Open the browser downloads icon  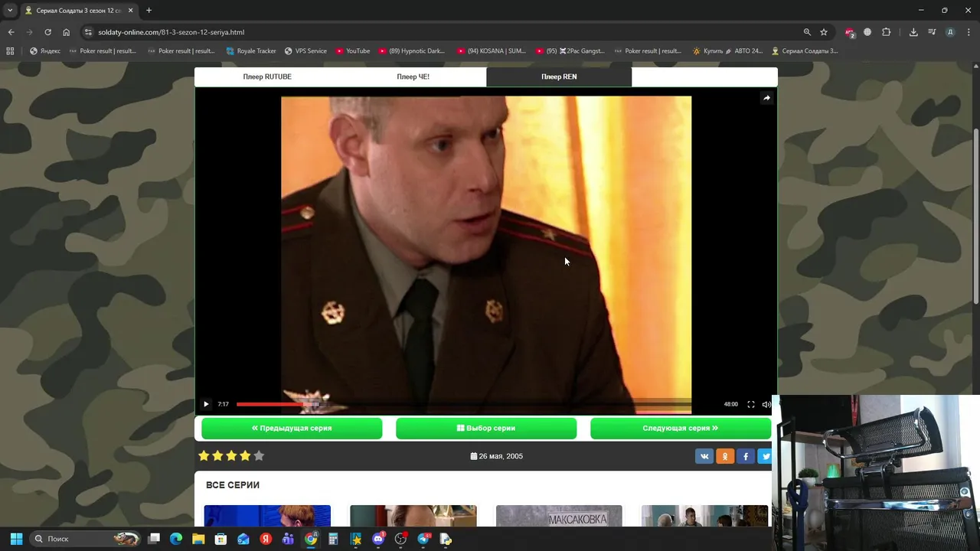click(913, 32)
